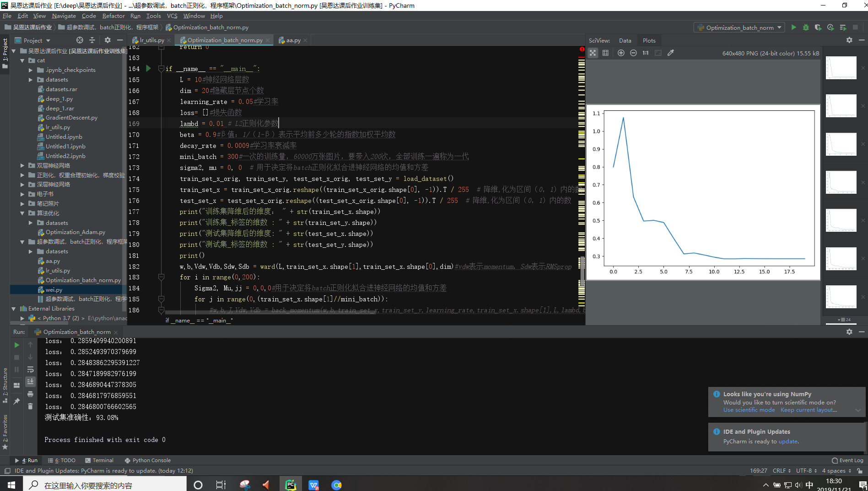
Task: Enable soft wrap in the Run console
Action: pos(31,370)
